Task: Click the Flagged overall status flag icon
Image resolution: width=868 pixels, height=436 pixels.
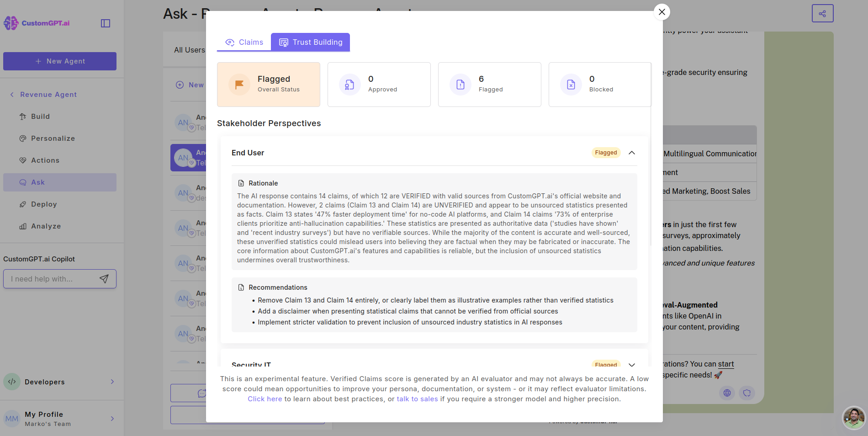Action: (239, 85)
